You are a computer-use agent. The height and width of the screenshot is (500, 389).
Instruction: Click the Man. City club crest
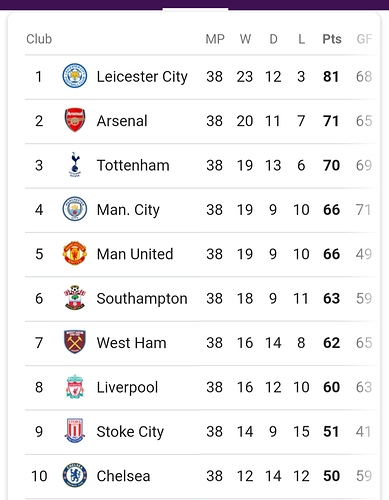click(75, 209)
